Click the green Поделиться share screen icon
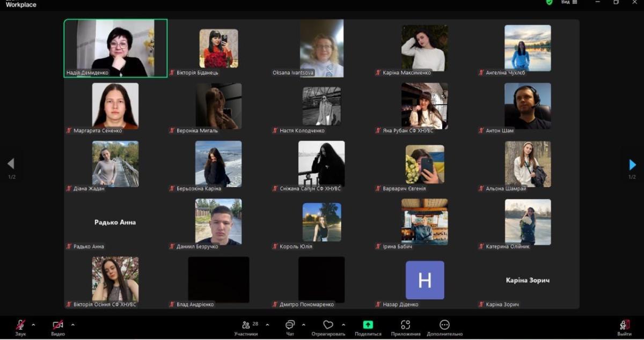Screen dimensions: 644x340 point(368,325)
